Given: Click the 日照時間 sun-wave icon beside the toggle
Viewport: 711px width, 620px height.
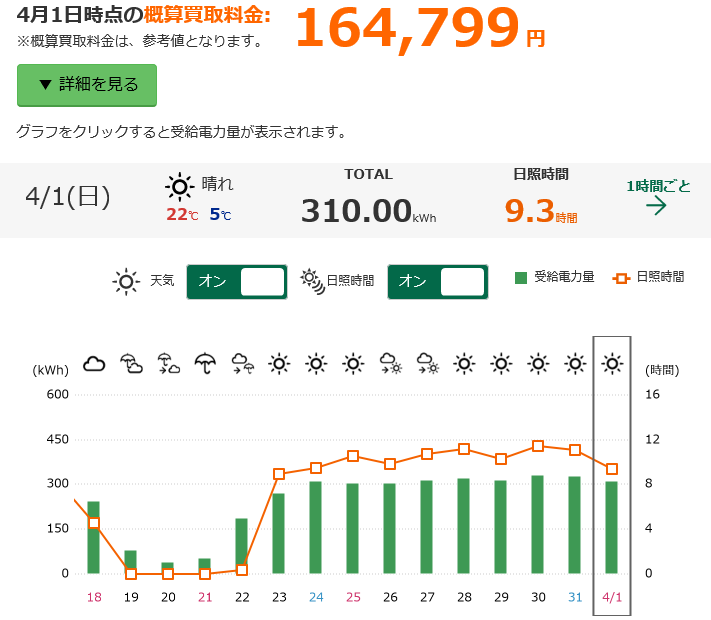Looking at the screenshot, I should point(312,281).
